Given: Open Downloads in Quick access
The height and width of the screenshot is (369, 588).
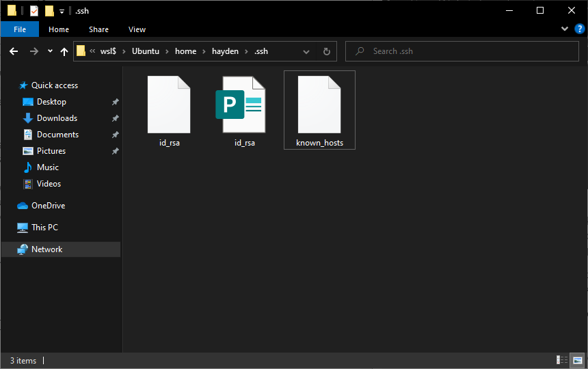Looking at the screenshot, I should tap(57, 118).
